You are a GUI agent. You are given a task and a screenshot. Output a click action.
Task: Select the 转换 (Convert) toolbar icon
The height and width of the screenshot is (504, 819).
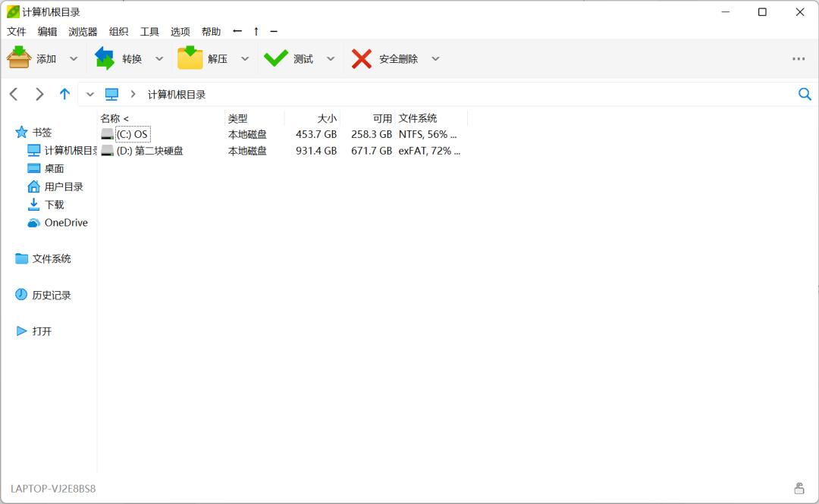tap(105, 58)
